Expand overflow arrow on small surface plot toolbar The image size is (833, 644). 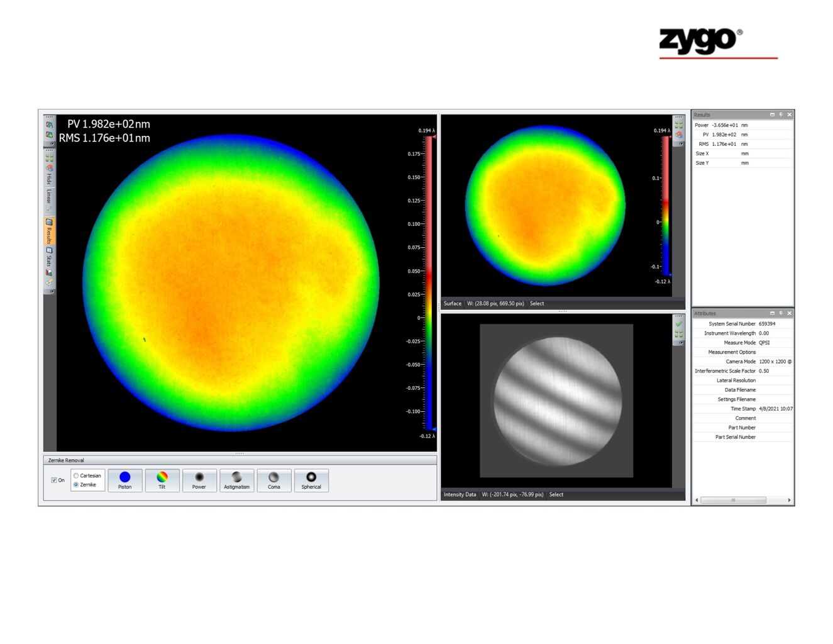click(x=680, y=144)
